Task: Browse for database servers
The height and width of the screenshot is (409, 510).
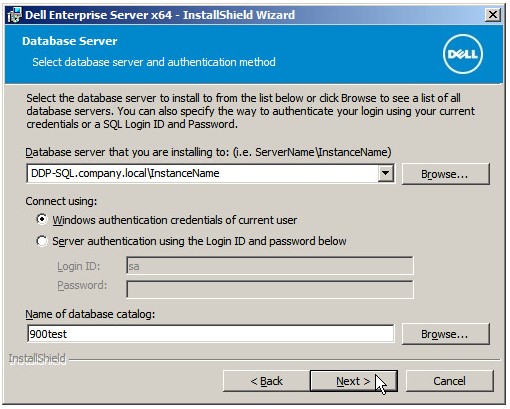Action: pos(445,174)
